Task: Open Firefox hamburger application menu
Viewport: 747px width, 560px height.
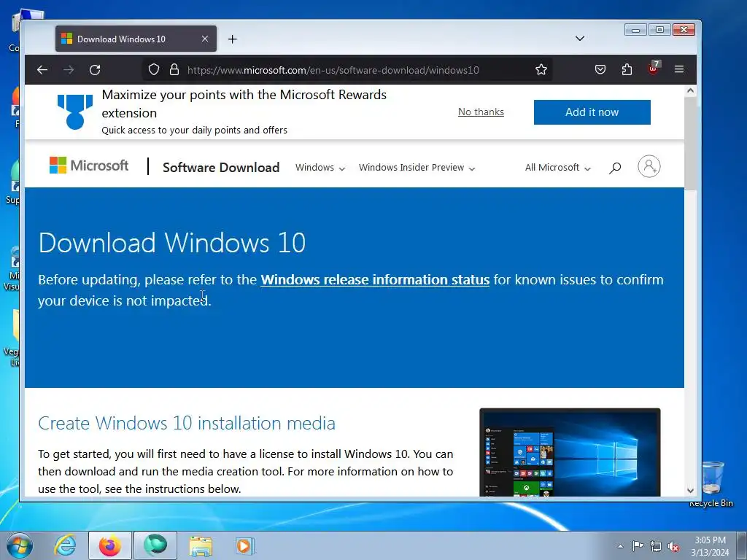Action: 679,69
